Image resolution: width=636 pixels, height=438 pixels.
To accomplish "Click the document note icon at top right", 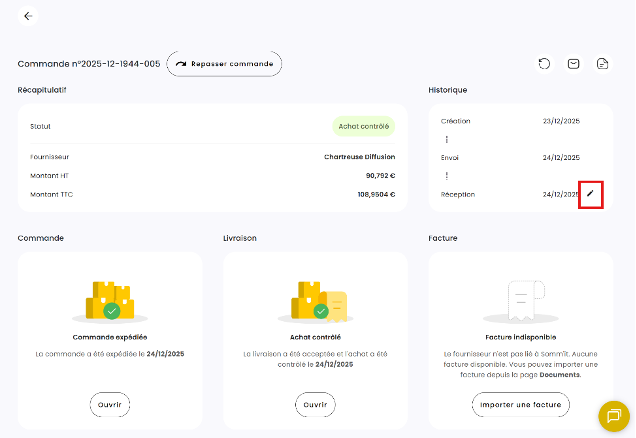I will pos(602,64).
